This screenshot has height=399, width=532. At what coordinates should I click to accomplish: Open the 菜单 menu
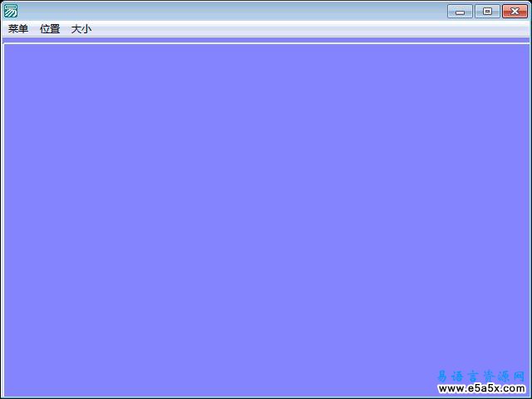[x=18, y=29]
